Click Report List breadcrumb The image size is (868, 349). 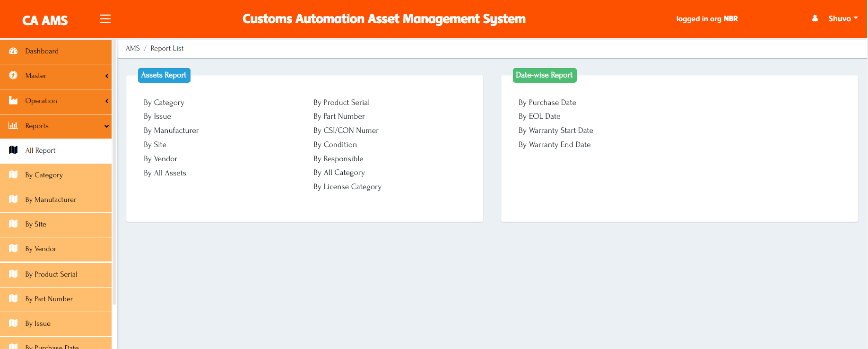coord(167,48)
